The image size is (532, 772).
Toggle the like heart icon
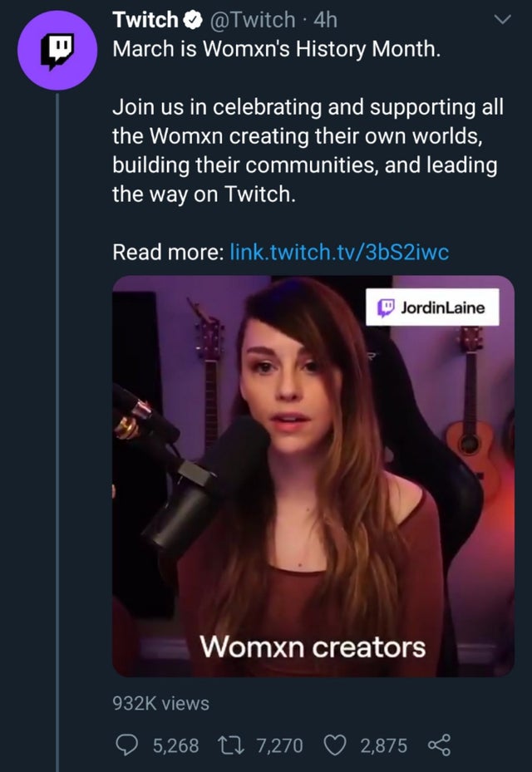pos(337,745)
